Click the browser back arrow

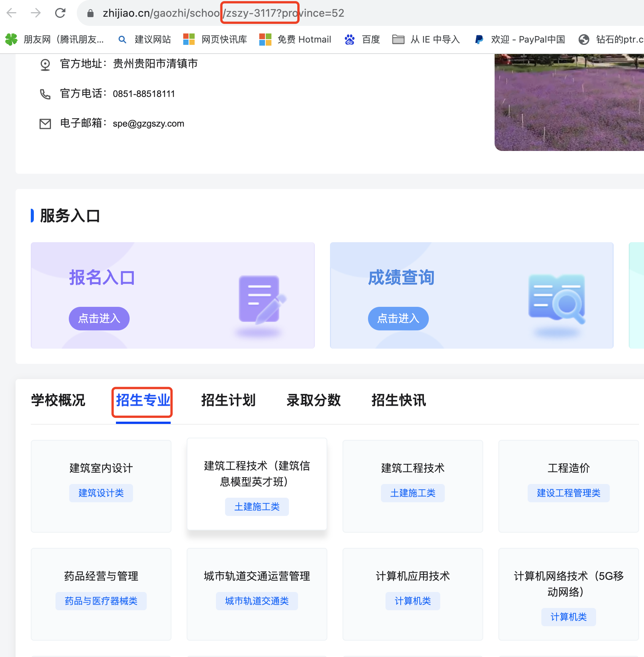tap(12, 13)
